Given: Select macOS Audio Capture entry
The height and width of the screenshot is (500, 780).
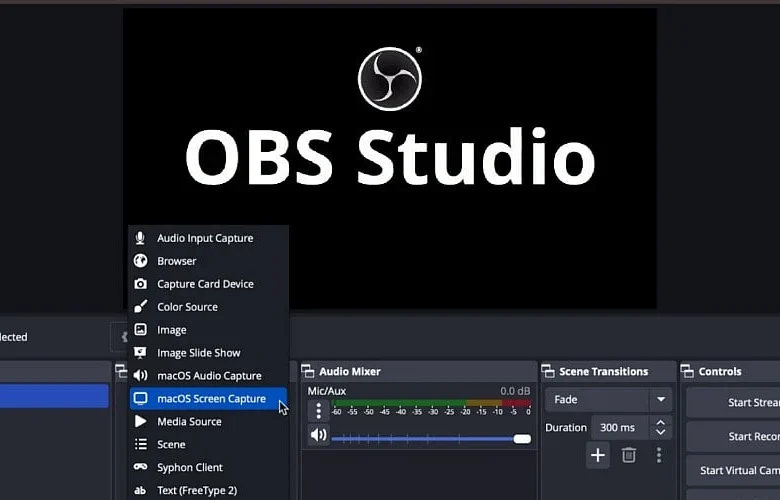Looking at the screenshot, I should coord(208,375).
